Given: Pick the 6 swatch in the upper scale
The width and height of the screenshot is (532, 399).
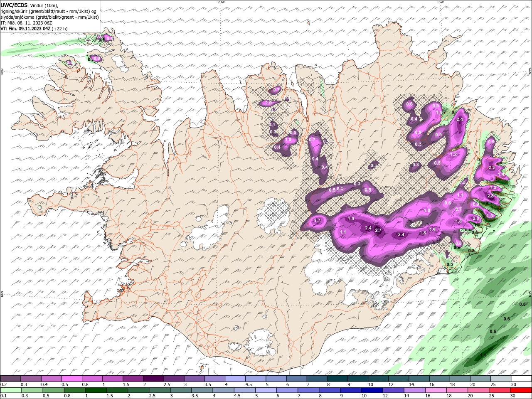Looking at the screenshot, I should 296,379.
